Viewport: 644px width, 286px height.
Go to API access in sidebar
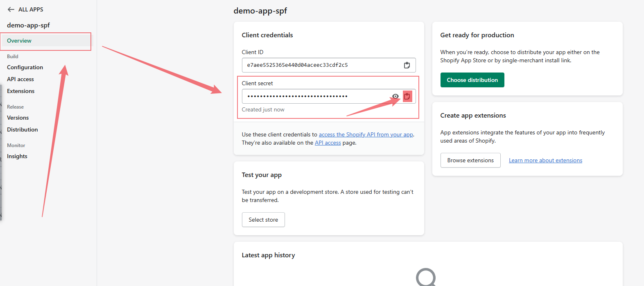[x=20, y=79]
